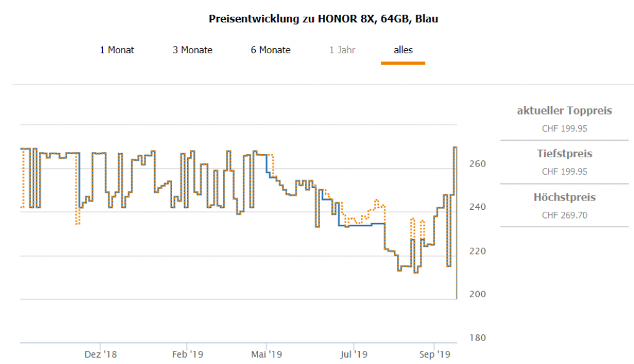Click the Sep '19 x-axis label
This screenshot has height=364, width=634.
(x=435, y=355)
